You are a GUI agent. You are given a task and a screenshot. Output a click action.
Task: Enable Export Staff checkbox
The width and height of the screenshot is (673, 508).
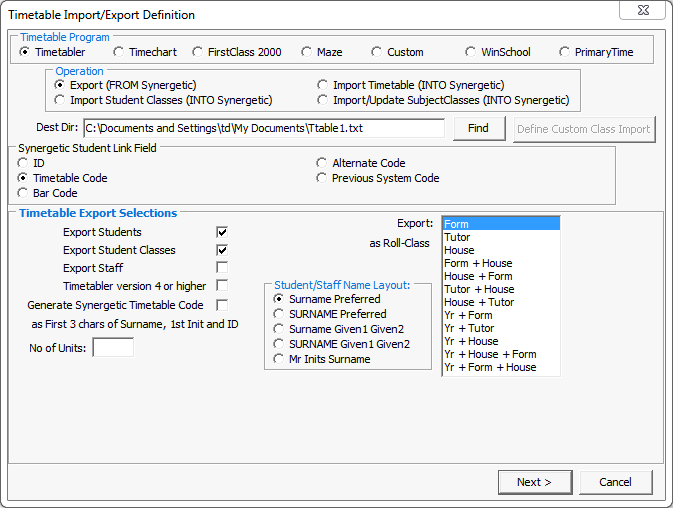pyautogui.click(x=222, y=268)
